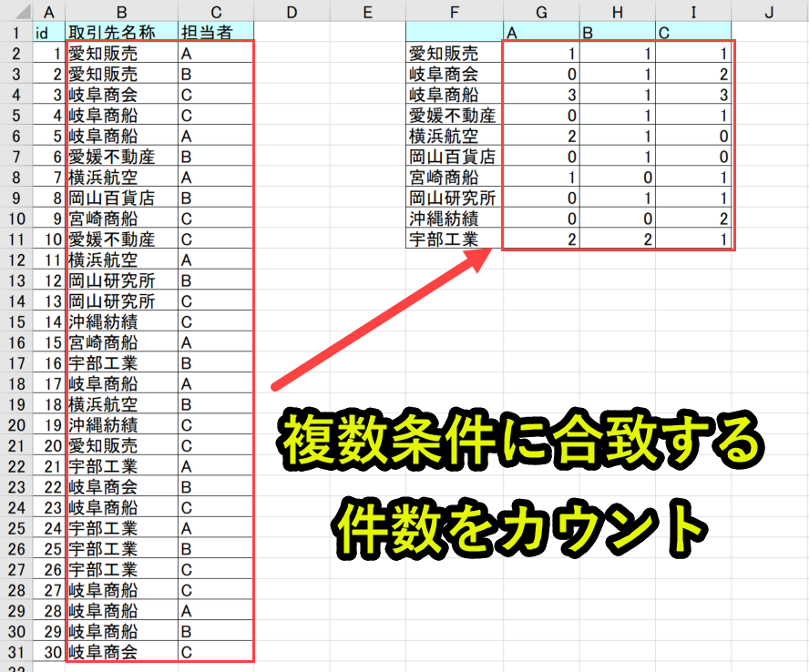This screenshot has height=672, width=809.
Task: Select row 16 header
Action: 16,342
